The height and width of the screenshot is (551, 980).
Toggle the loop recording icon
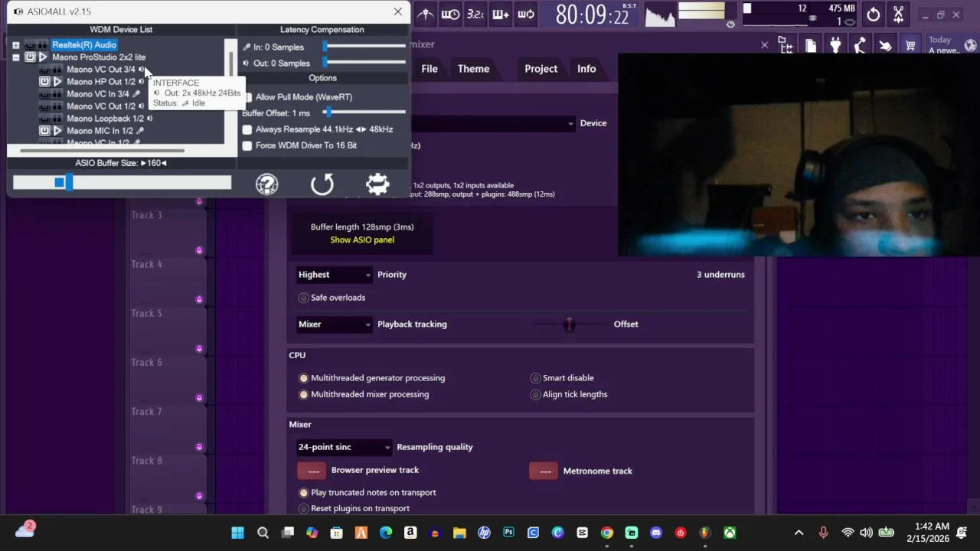526,14
